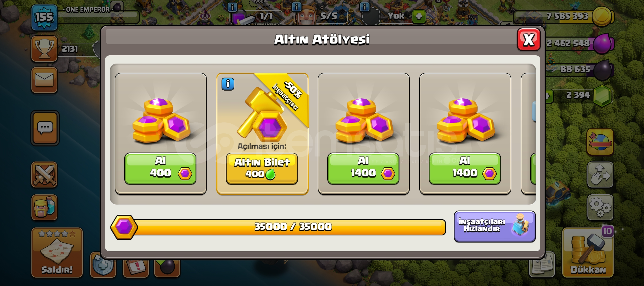Tap the Saldır! attack map button
This screenshot has height=286, width=644.
57,253
